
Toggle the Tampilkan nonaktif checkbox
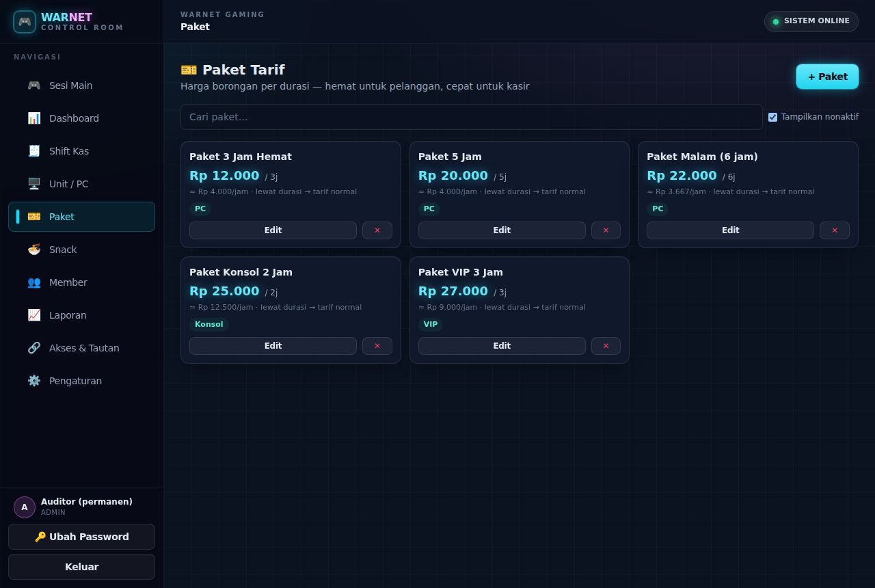(x=772, y=117)
